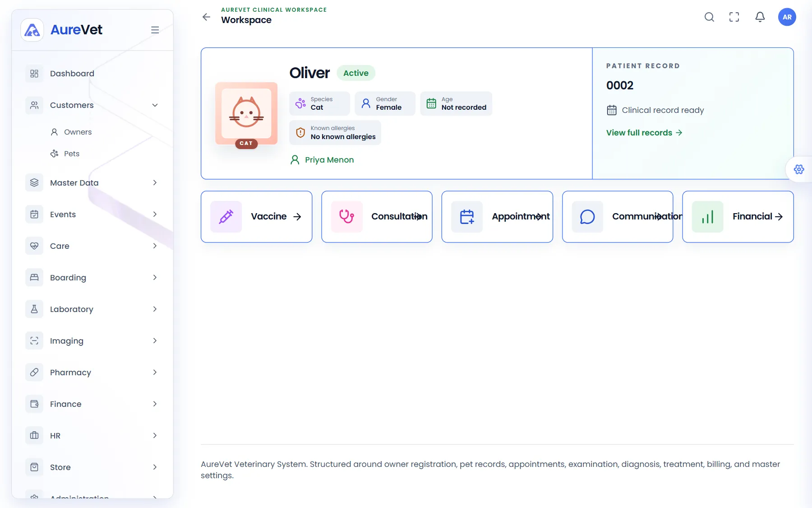The width and height of the screenshot is (812, 508).
Task: Click the Vaccine syringe icon
Action: click(x=226, y=217)
